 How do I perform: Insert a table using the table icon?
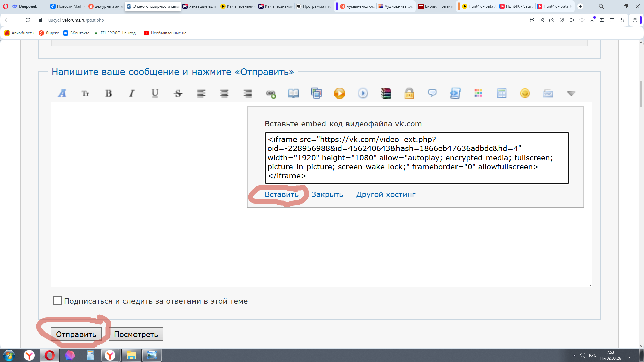tap(501, 93)
